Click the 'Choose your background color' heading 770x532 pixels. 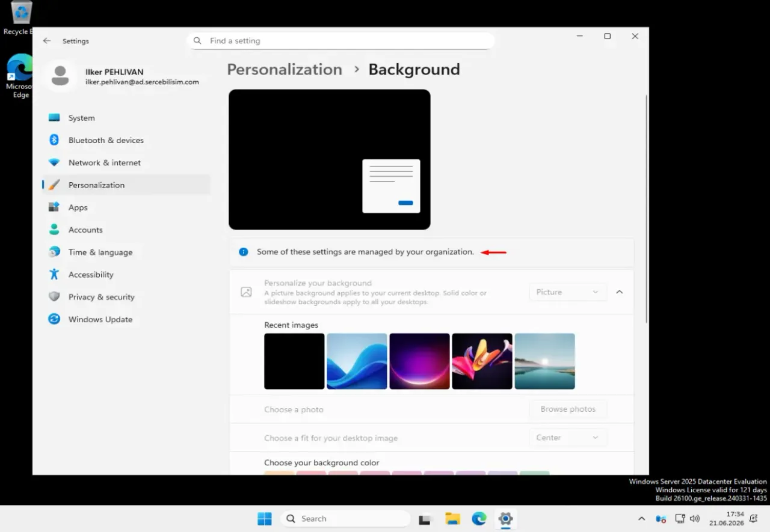click(x=322, y=463)
